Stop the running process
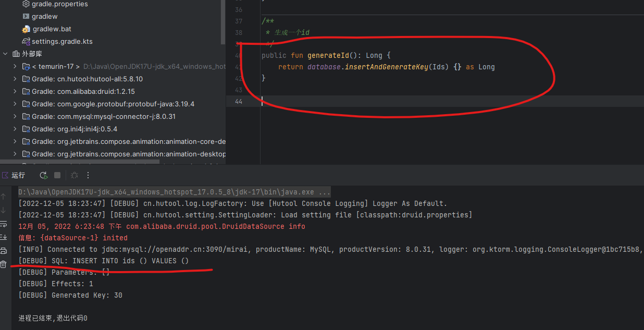644x330 pixels. pos(57,175)
